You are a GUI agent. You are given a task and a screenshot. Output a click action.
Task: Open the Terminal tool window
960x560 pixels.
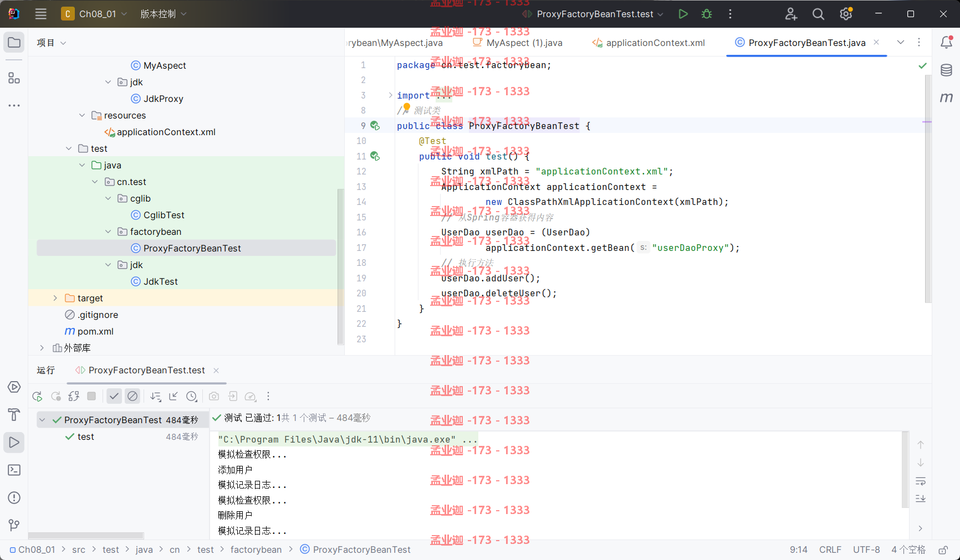point(14,470)
